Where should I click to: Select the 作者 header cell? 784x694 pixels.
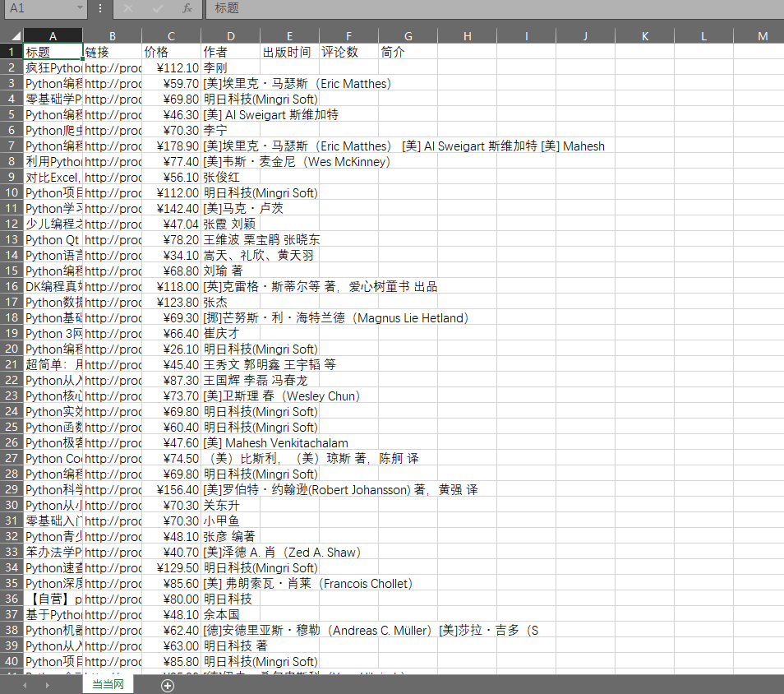coord(230,52)
